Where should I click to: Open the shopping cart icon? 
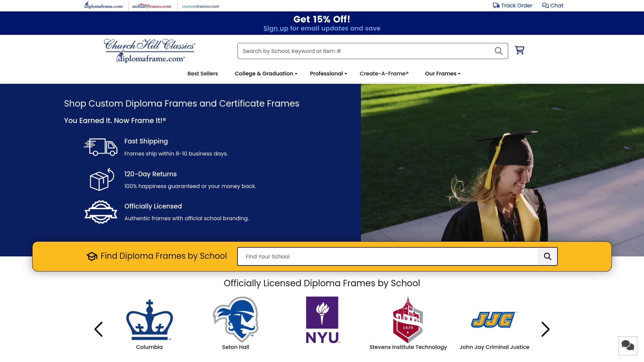tap(520, 50)
